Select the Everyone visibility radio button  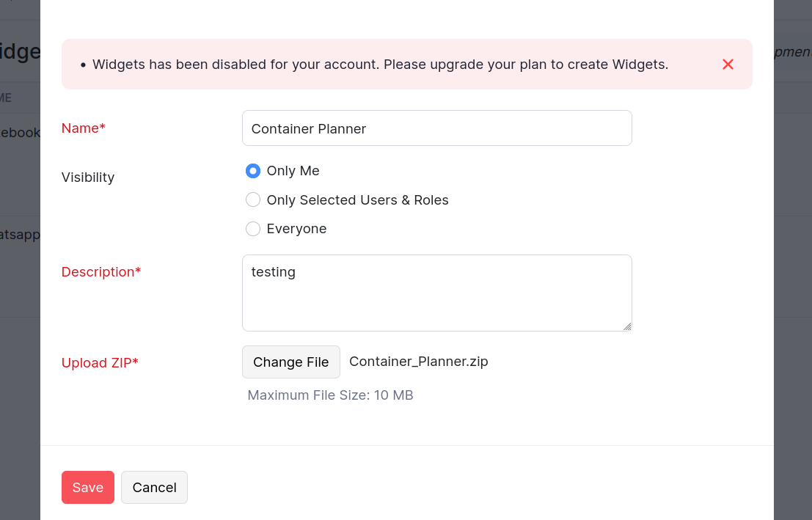pos(253,229)
